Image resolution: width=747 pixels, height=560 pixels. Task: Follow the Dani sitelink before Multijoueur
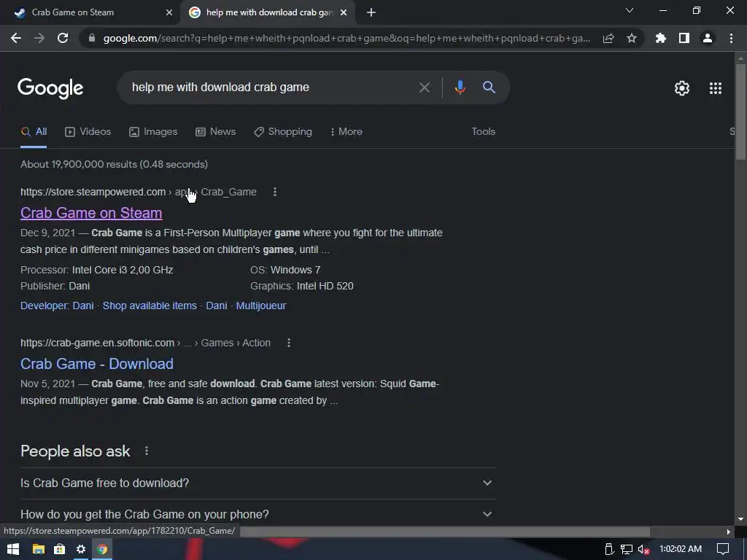click(216, 306)
